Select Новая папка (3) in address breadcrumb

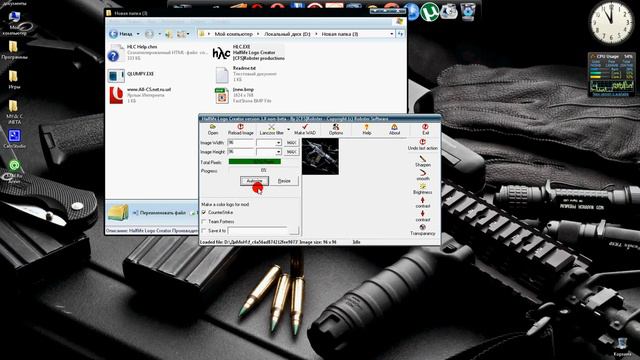coord(340,34)
